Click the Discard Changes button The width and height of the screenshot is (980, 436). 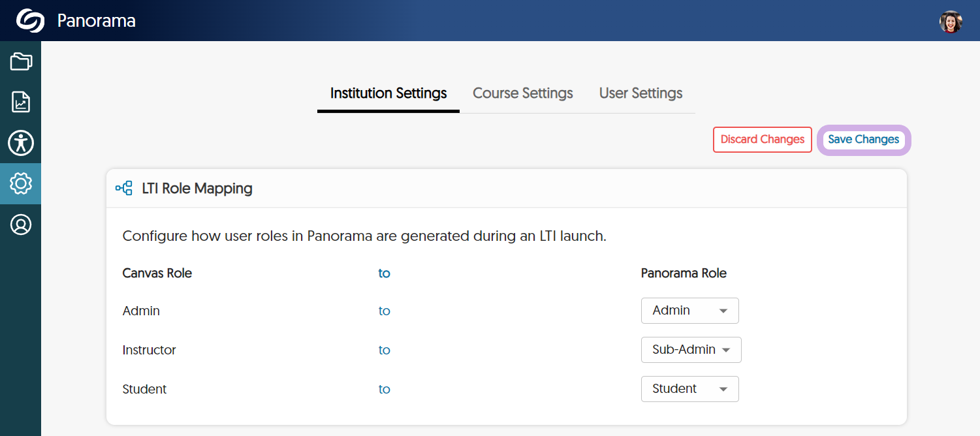pyautogui.click(x=763, y=140)
